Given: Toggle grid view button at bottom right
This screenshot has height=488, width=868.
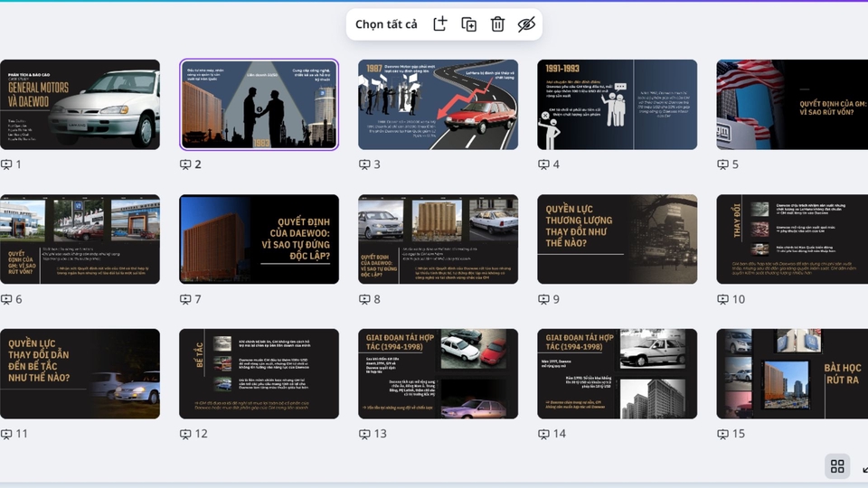Looking at the screenshot, I should pyautogui.click(x=837, y=466).
